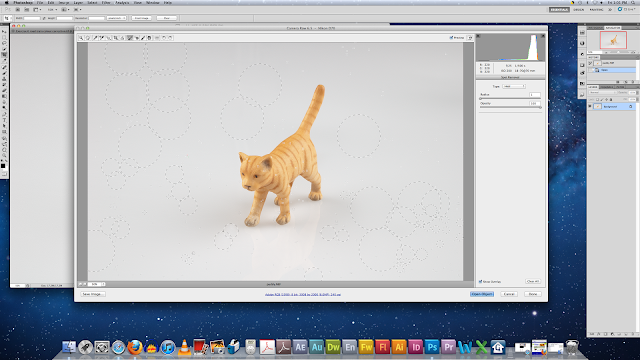The image size is (640, 360).
Task: Select the Hand tool in Camera Raw toolbar
Action: tap(88, 38)
